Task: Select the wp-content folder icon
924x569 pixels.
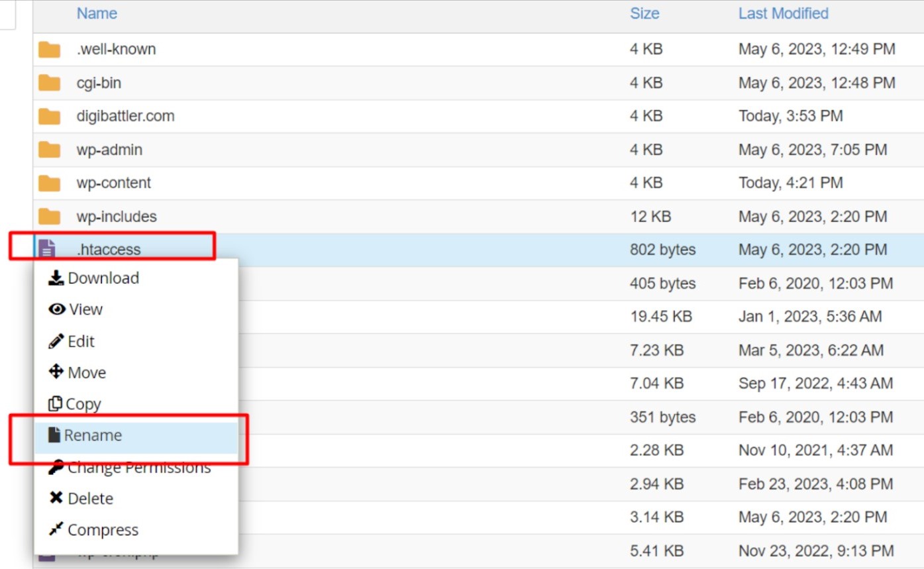Action: (x=49, y=183)
